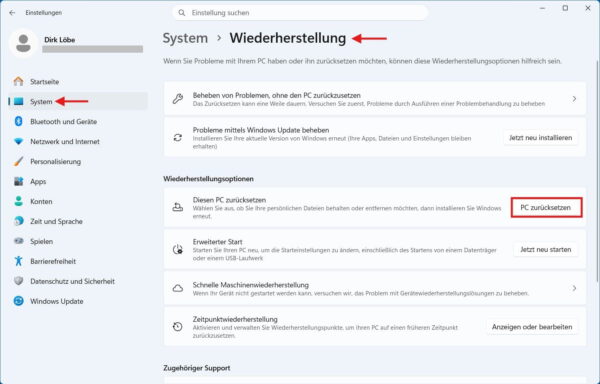Image resolution: width=600 pixels, height=384 pixels.
Task: Select System in the sidebar
Action: point(78,101)
